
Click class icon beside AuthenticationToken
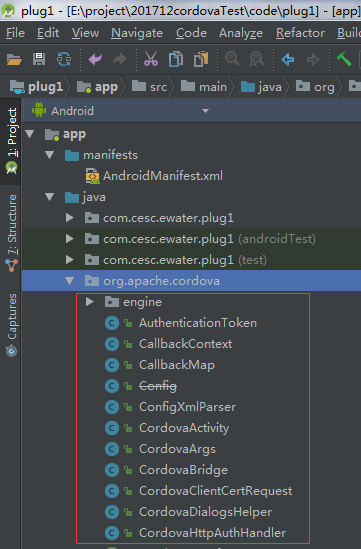(x=112, y=323)
